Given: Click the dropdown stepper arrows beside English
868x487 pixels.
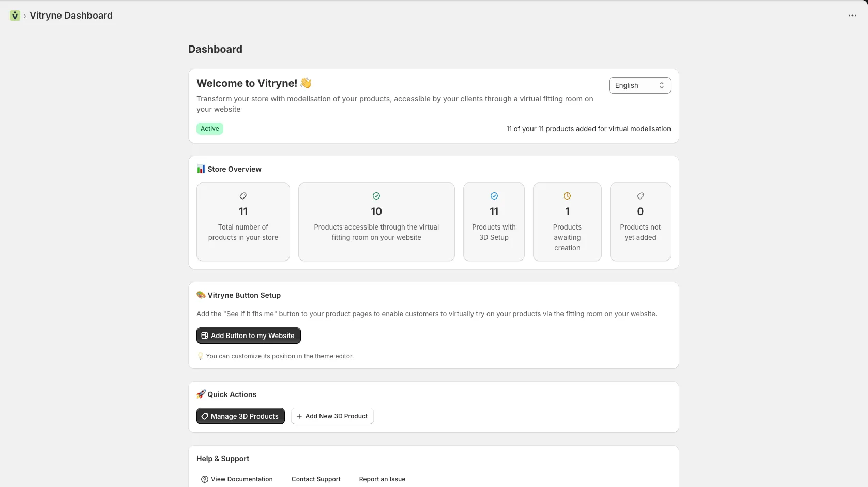Looking at the screenshot, I should click(x=662, y=85).
